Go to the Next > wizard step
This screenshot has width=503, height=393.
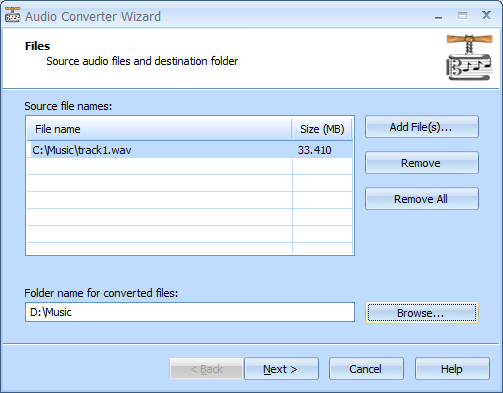[x=281, y=369]
